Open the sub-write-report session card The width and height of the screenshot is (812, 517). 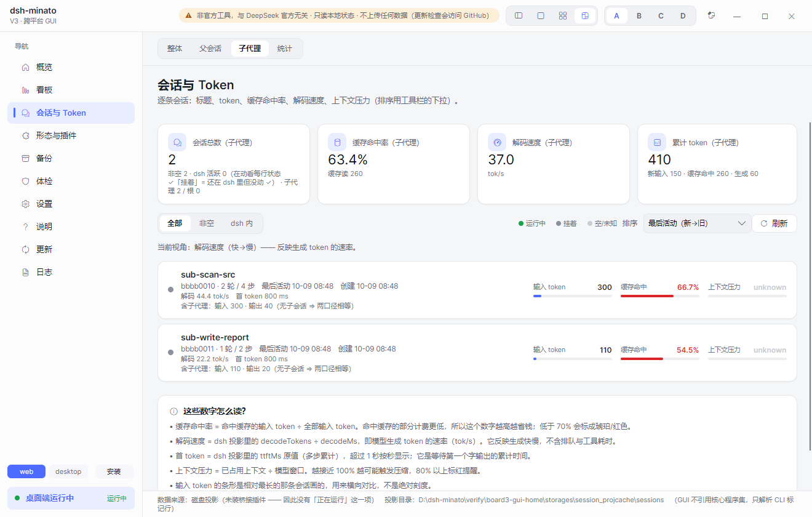pos(477,353)
